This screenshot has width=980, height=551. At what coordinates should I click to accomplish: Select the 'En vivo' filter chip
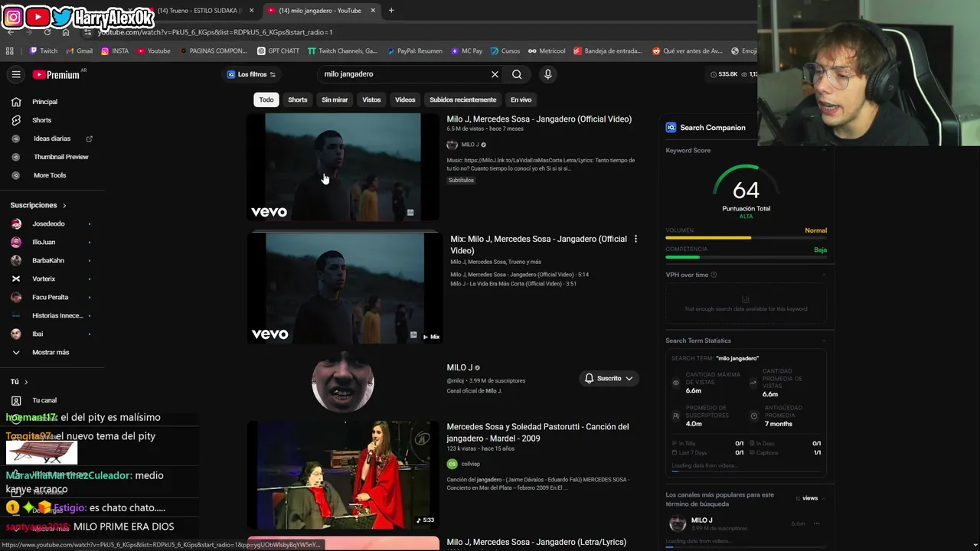[521, 99]
